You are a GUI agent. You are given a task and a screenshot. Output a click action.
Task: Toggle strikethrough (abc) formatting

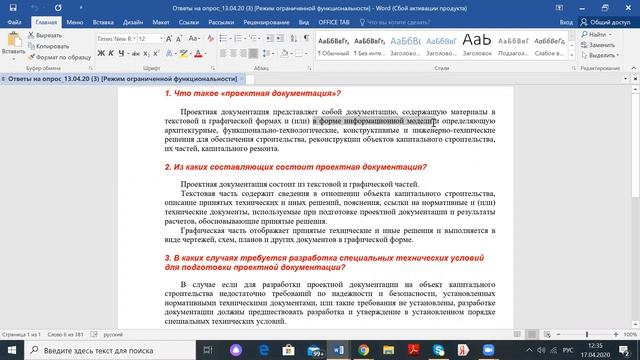(136, 53)
